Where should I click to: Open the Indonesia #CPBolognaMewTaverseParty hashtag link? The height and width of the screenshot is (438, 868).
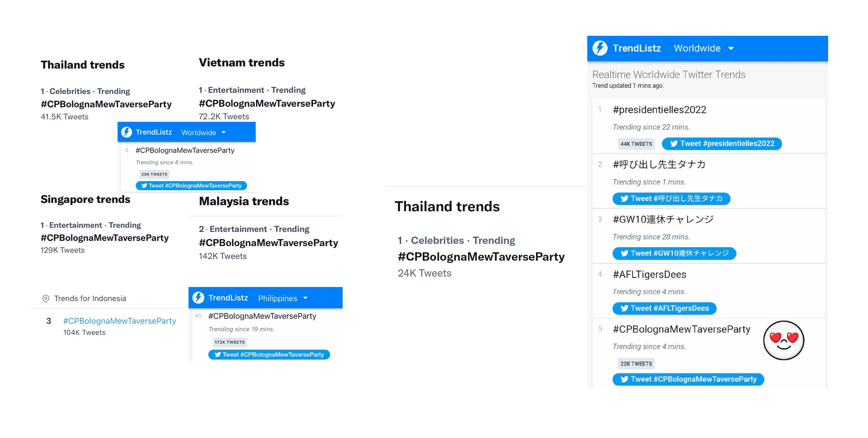tap(120, 321)
